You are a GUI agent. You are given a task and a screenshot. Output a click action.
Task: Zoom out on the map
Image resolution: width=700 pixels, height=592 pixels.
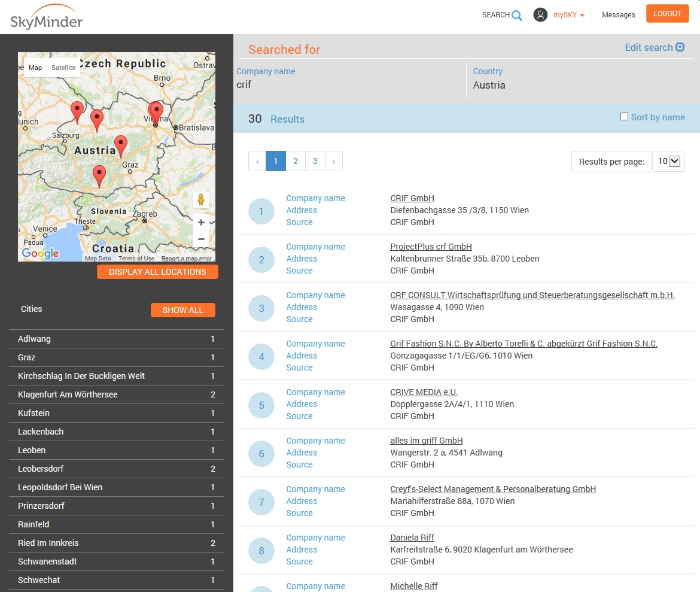[202, 239]
